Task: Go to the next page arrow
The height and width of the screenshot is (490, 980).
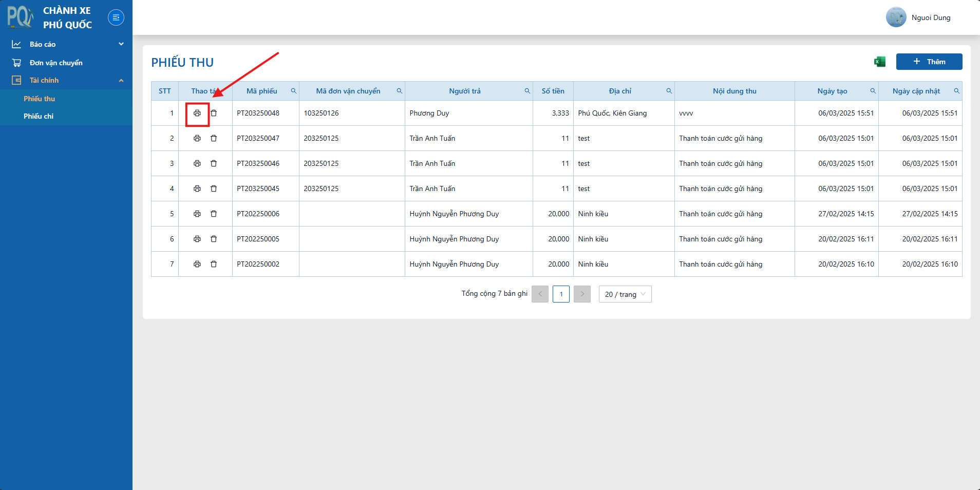Action: [x=582, y=294]
